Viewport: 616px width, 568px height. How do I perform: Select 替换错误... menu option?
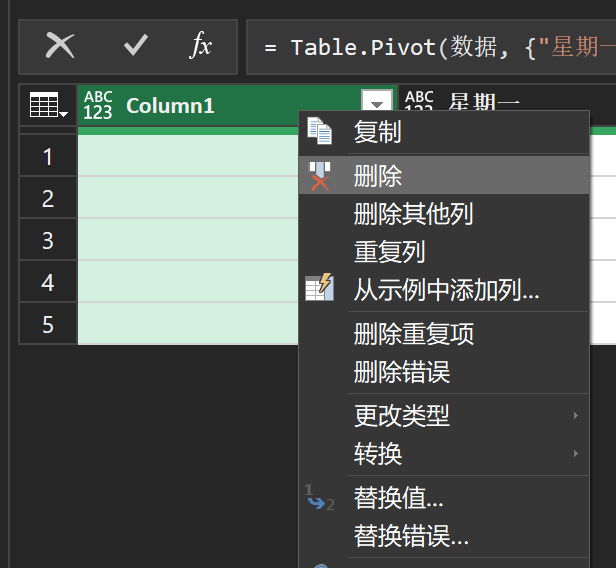click(x=411, y=536)
